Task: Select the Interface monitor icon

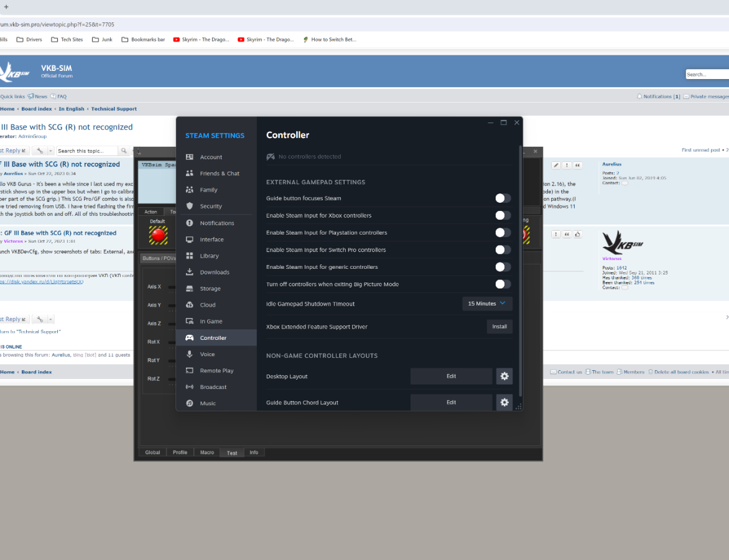Action: point(189,240)
